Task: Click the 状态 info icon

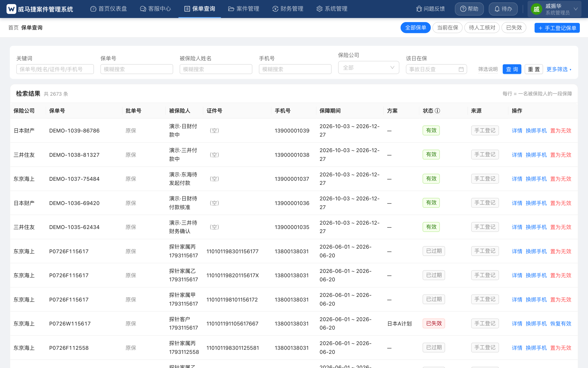Action: click(437, 111)
